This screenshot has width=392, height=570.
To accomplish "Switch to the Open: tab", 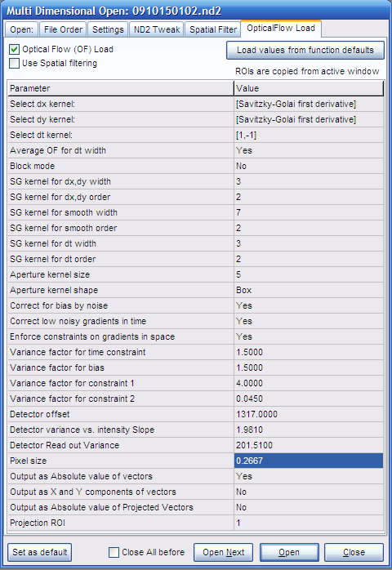I will [21, 29].
